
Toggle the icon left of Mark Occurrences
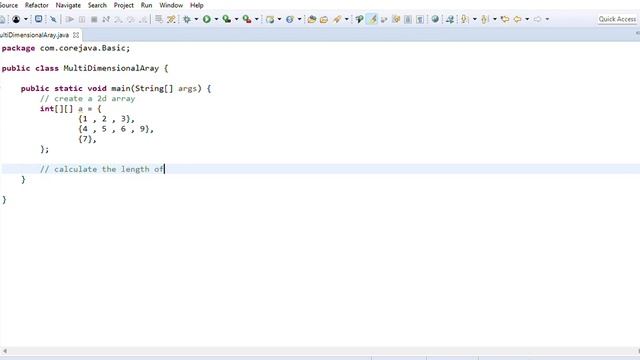coord(359,19)
